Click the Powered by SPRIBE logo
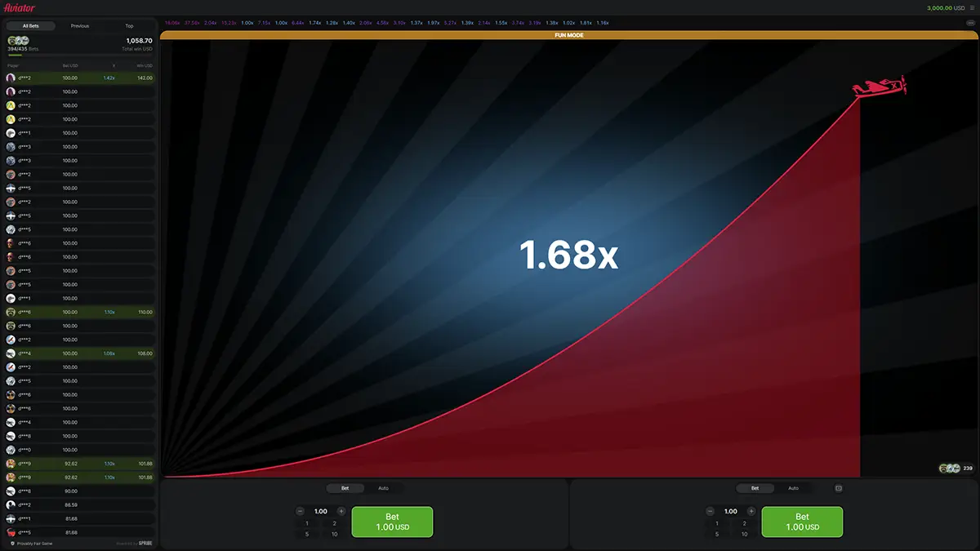The height and width of the screenshot is (551, 980). pos(135,543)
